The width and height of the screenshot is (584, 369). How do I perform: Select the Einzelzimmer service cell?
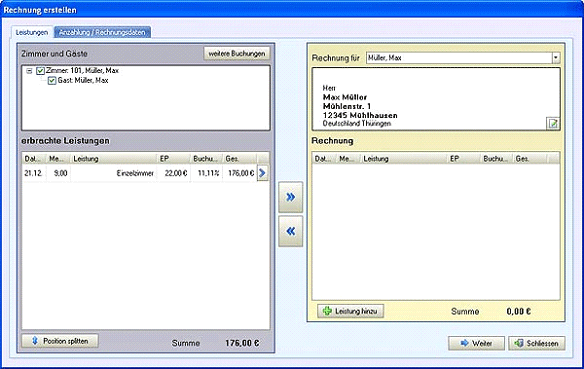pyautogui.click(x=113, y=174)
